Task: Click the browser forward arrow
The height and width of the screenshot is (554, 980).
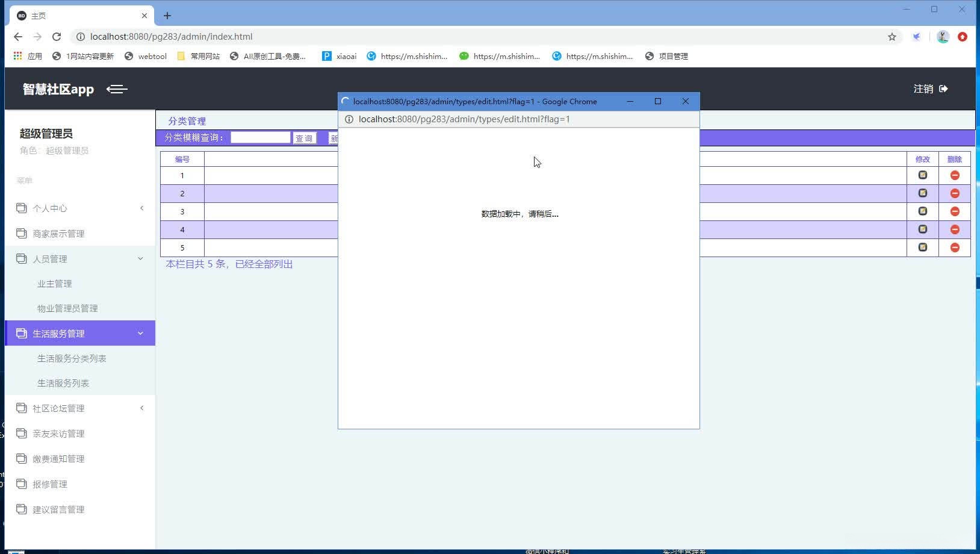Action: tap(37, 37)
